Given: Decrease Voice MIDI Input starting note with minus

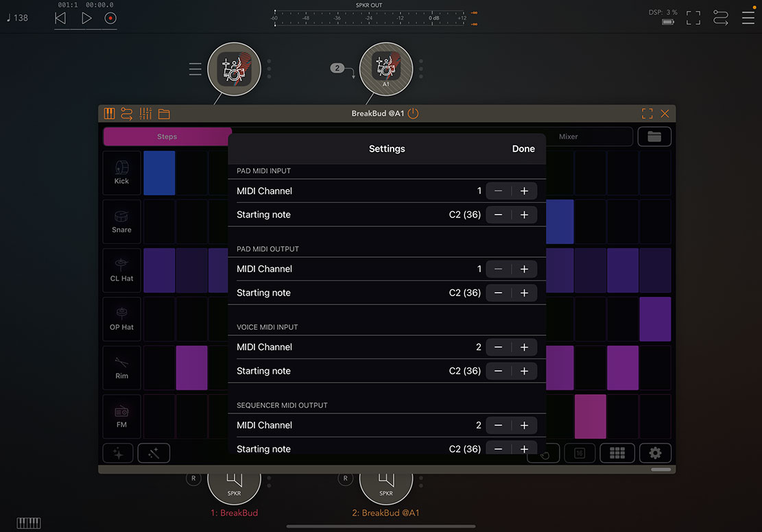Looking at the screenshot, I should coord(499,371).
